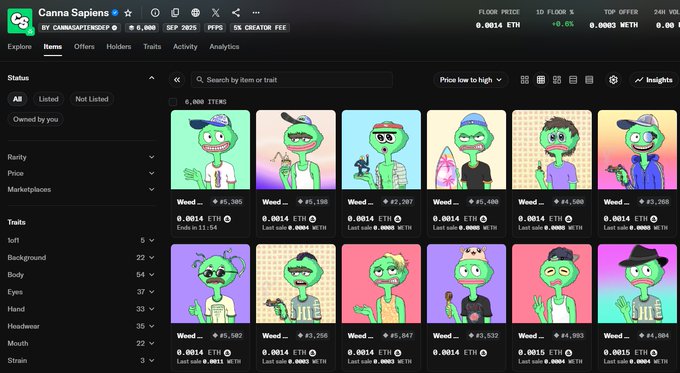Open the settings gear icon
Image resolution: width=680 pixels, height=373 pixels.
tap(613, 80)
